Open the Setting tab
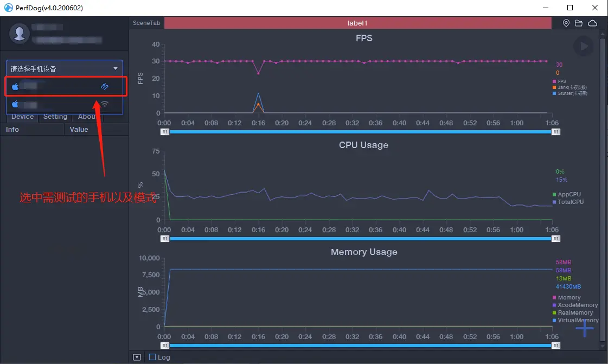608x364 pixels. point(55,117)
